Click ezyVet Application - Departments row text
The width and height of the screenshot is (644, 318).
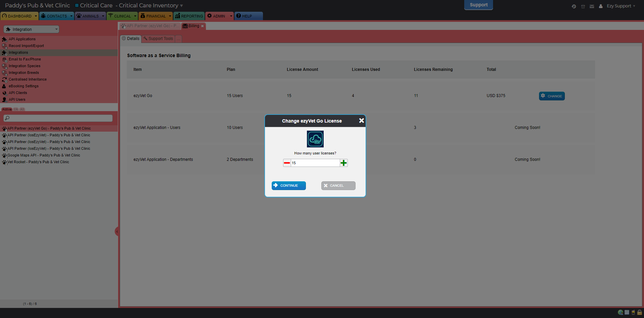click(x=163, y=160)
